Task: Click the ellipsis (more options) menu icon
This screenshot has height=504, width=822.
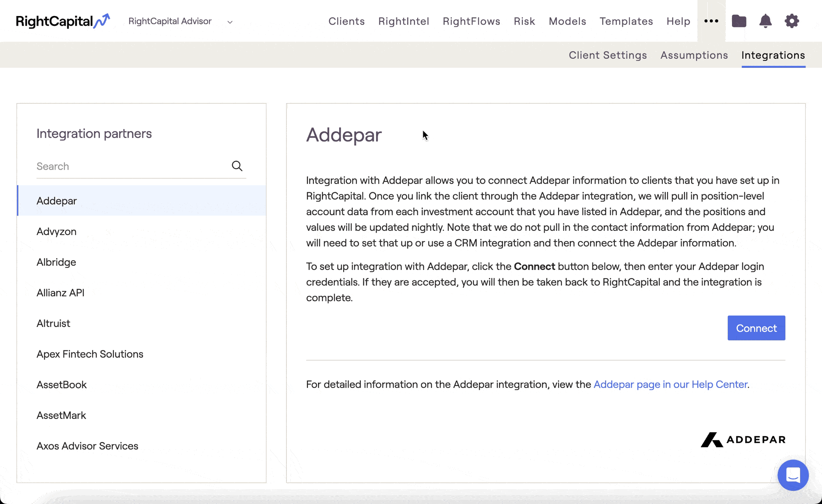Action: pyautogui.click(x=711, y=21)
